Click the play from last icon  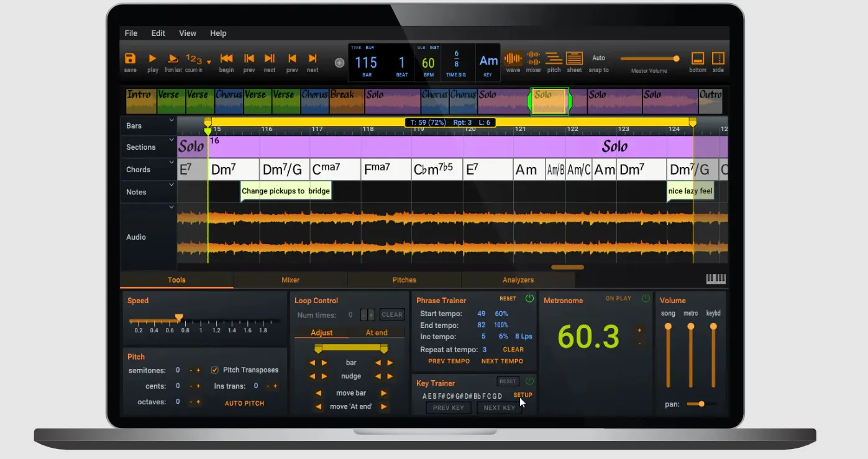[x=173, y=58]
